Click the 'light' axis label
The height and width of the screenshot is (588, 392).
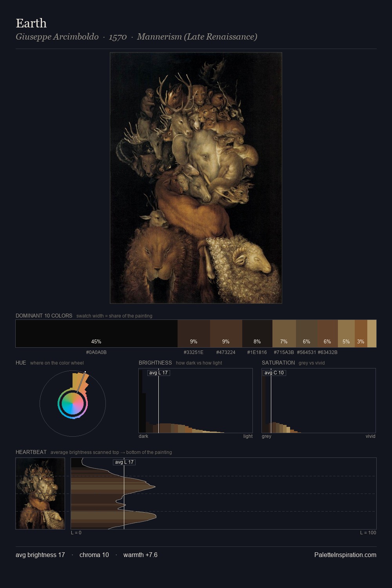pos(248,436)
